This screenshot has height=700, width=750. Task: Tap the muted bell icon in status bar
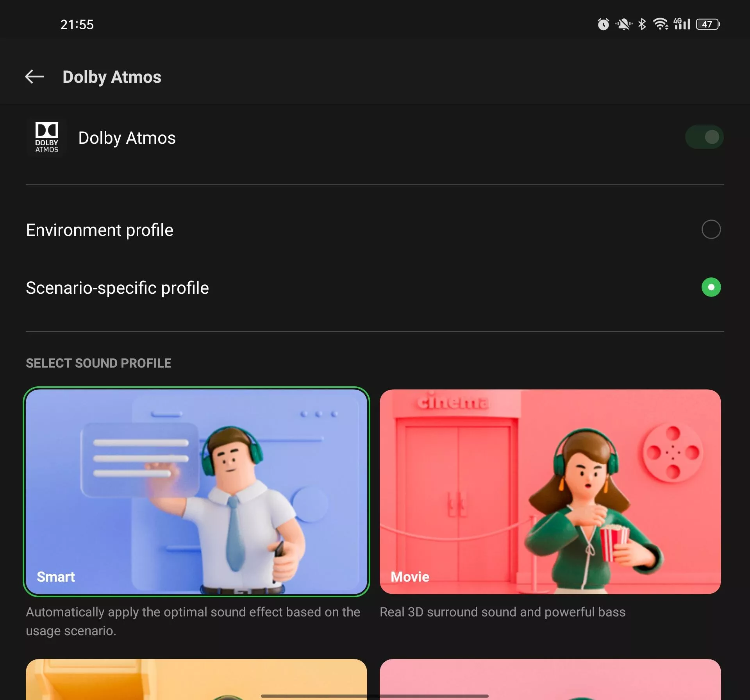pos(624,24)
